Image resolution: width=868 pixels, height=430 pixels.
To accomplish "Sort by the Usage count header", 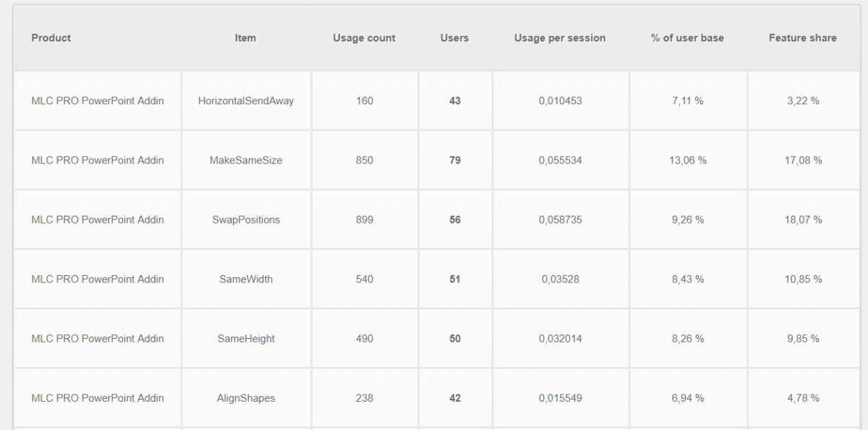I will click(365, 38).
